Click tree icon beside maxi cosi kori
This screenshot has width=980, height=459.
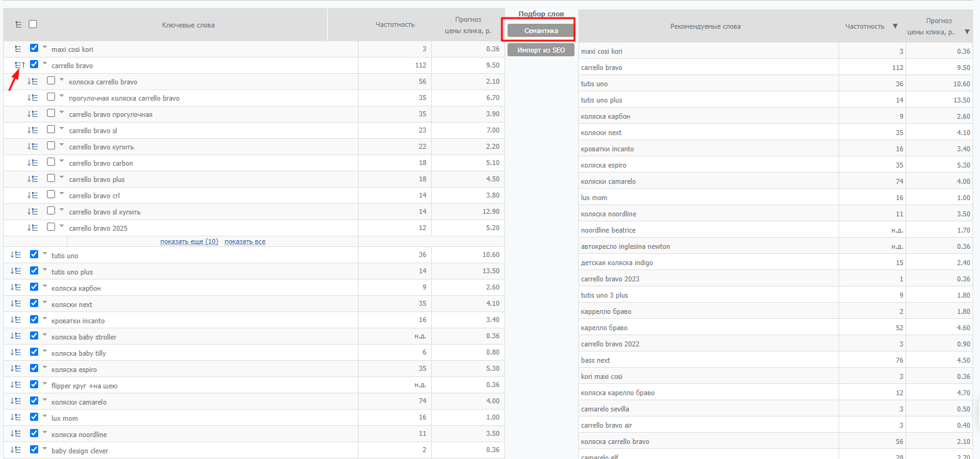tap(18, 48)
